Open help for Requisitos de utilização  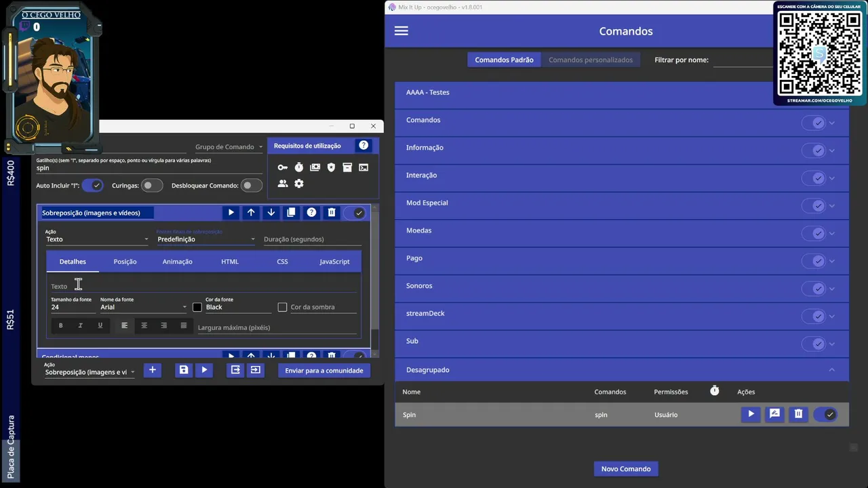(x=363, y=146)
